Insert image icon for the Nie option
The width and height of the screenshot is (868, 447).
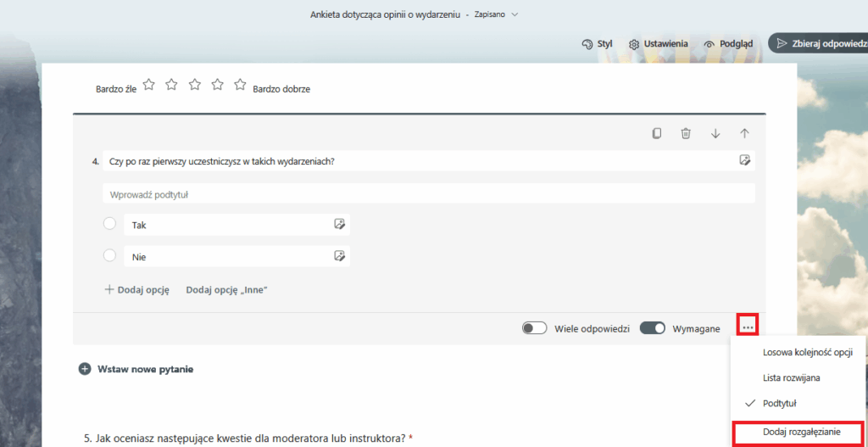pyautogui.click(x=339, y=255)
